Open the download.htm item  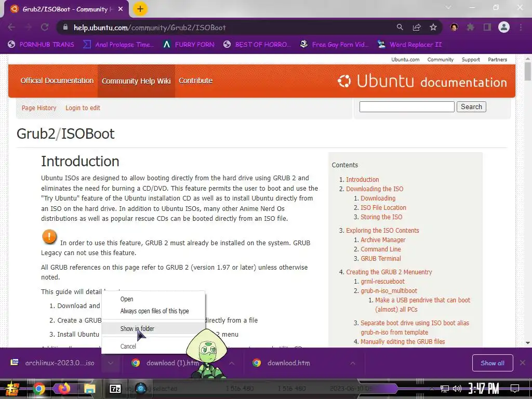coord(282,363)
